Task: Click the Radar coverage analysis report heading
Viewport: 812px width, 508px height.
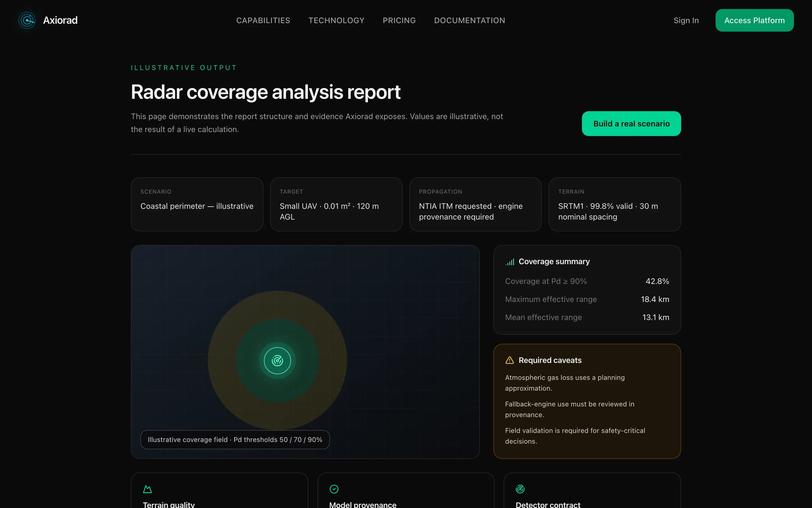Action: pos(265,92)
